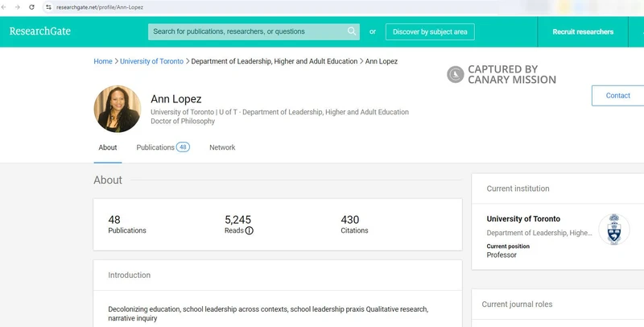
Task: Click truncated Department of Leadership text
Action: click(x=539, y=233)
